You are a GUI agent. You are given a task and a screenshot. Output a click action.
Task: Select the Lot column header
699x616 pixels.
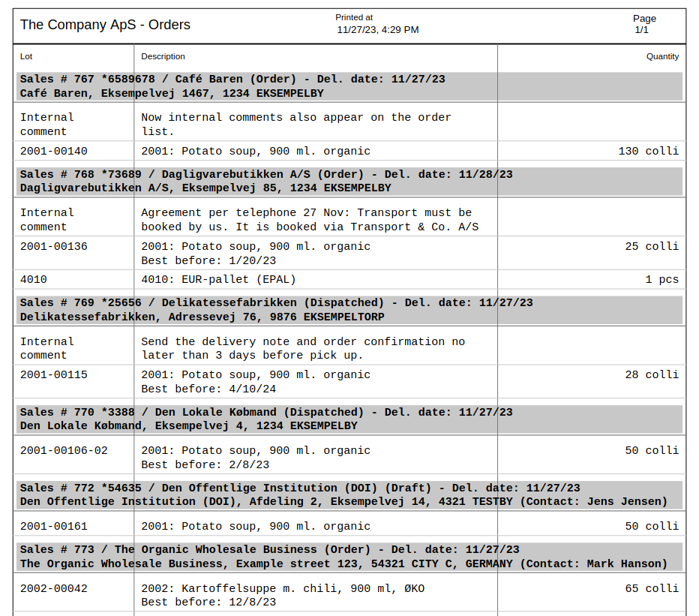tap(26, 56)
